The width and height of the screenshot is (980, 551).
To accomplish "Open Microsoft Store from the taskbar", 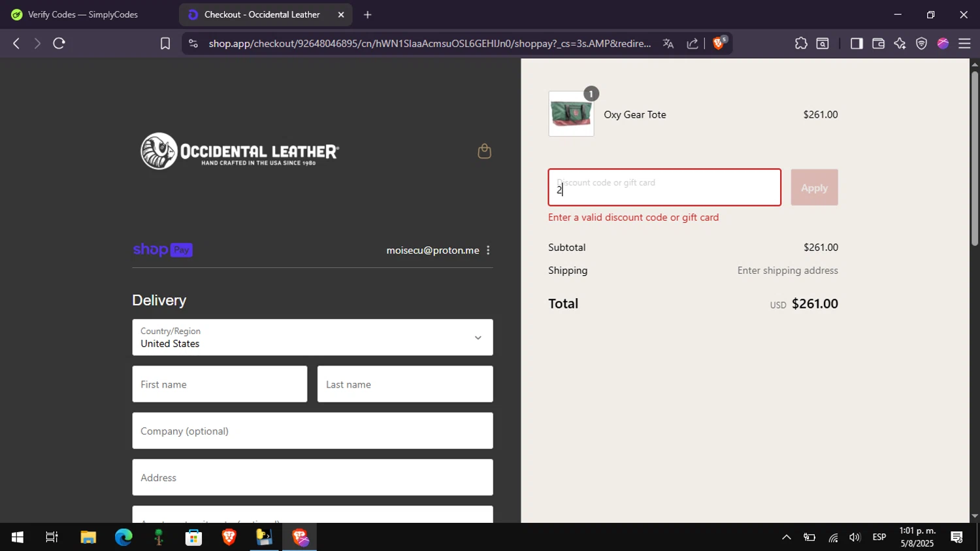I will tap(193, 537).
